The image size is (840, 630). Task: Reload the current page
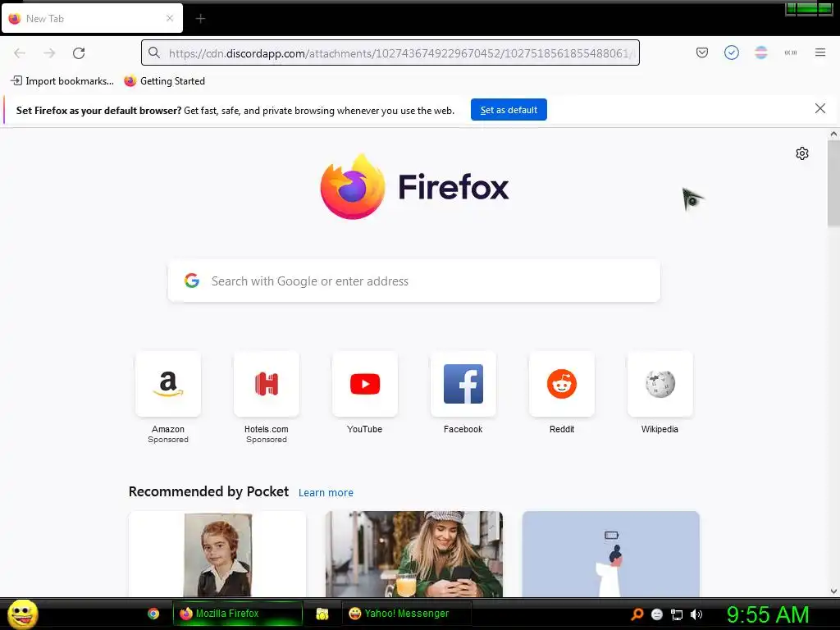[x=79, y=53]
